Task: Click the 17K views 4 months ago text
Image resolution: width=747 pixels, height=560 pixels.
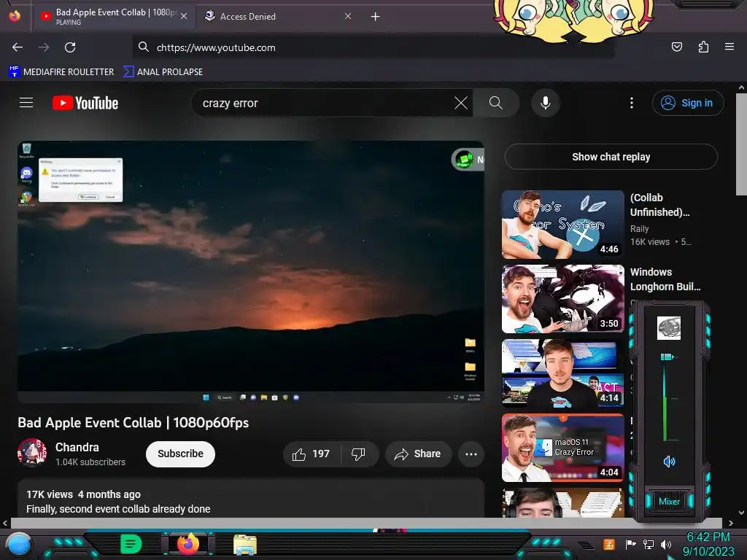Action: (x=83, y=494)
